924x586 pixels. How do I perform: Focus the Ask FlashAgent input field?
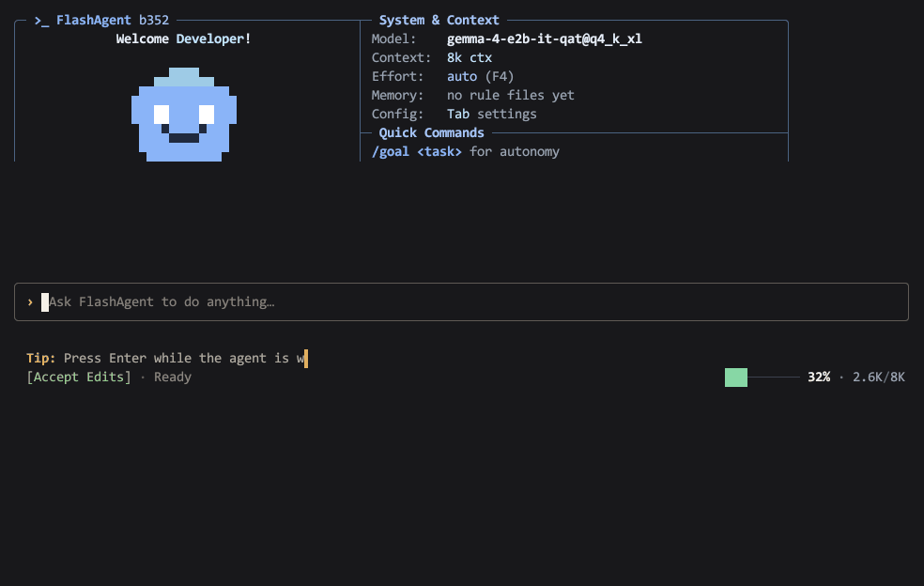461,301
